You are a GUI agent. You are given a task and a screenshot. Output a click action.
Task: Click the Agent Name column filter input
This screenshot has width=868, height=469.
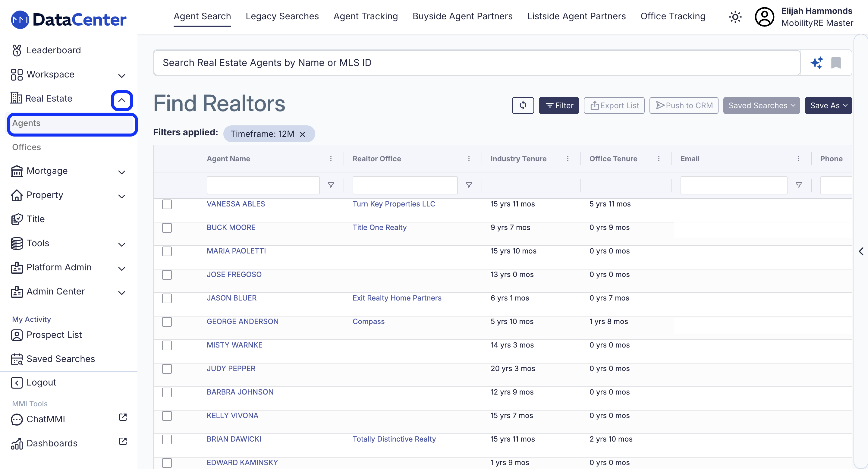(x=263, y=185)
